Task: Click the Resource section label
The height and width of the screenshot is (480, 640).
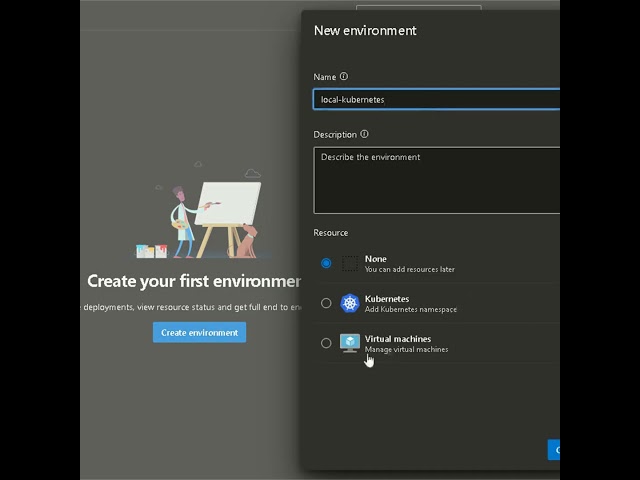Action: coord(331,233)
